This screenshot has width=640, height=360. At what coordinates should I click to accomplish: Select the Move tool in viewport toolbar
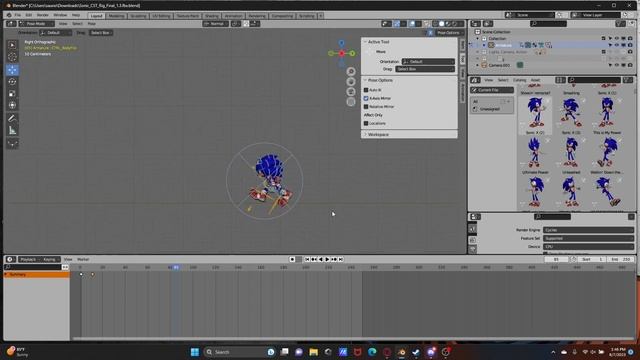click(12, 70)
